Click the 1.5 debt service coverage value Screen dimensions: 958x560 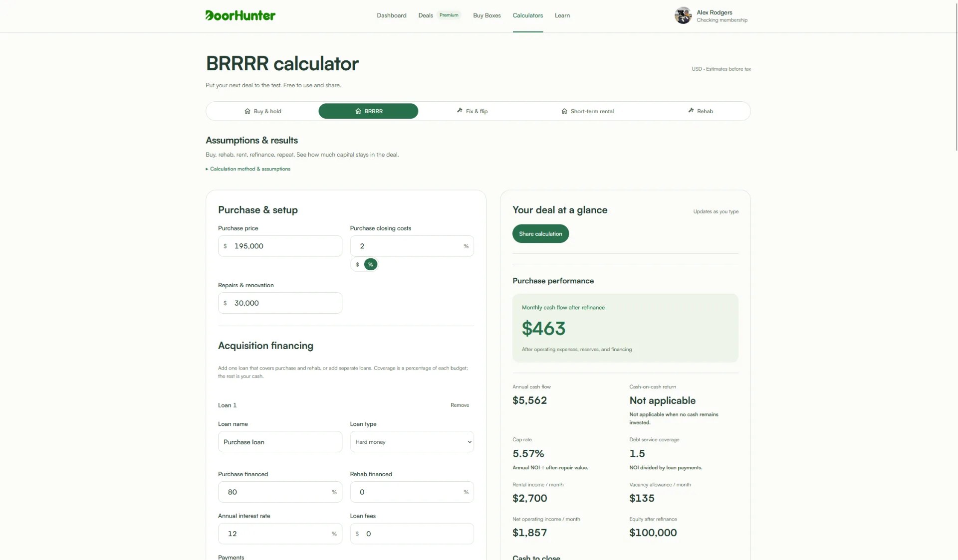coord(637,454)
